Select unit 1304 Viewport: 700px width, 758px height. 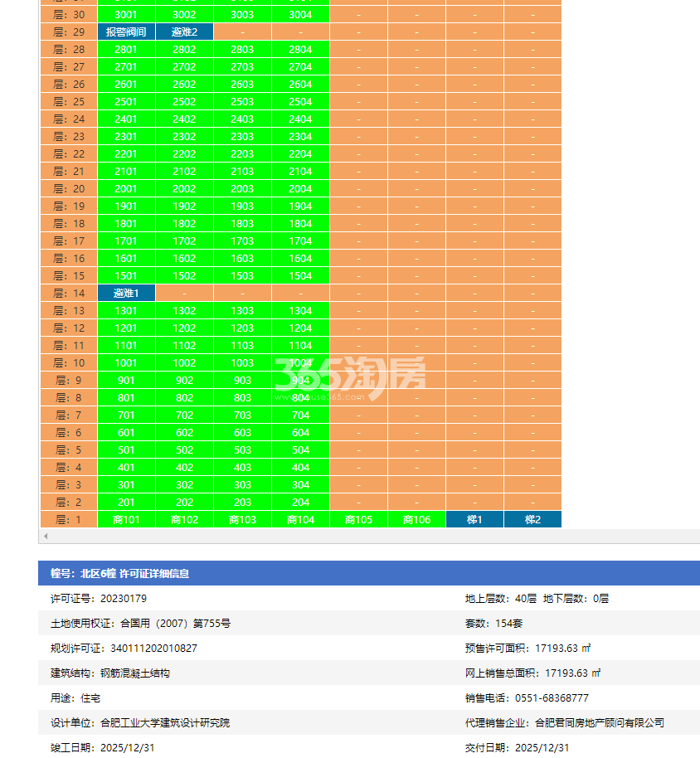(301, 310)
